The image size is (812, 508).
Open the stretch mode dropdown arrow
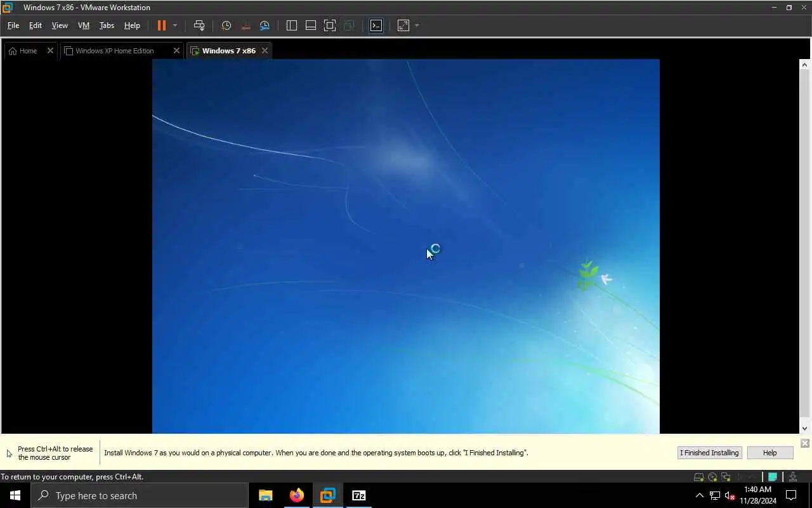coord(417,25)
